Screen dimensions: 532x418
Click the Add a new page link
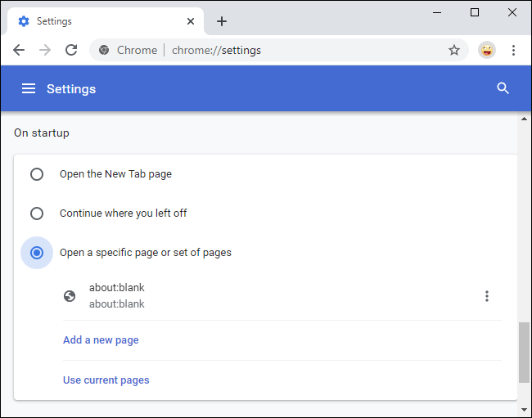click(101, 340)
